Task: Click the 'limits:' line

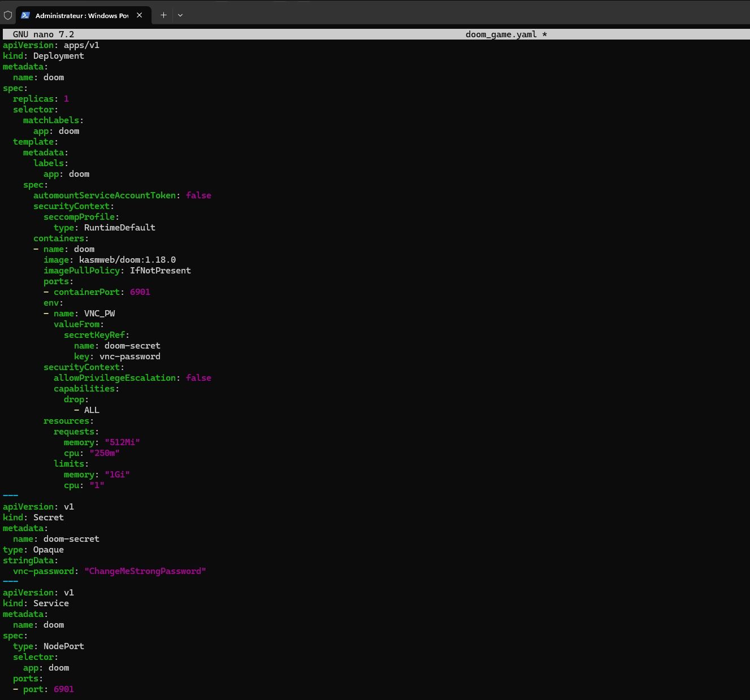Action: tap(71, 464)
